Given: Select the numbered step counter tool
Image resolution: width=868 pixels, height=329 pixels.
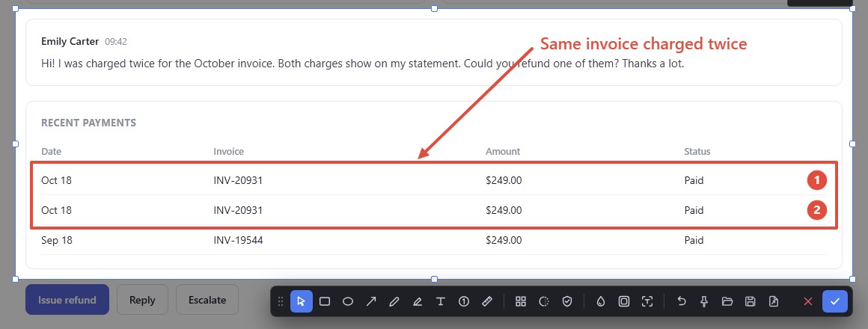Looking at the screenshot, I should pyautogui.click(x=464, y=301).
